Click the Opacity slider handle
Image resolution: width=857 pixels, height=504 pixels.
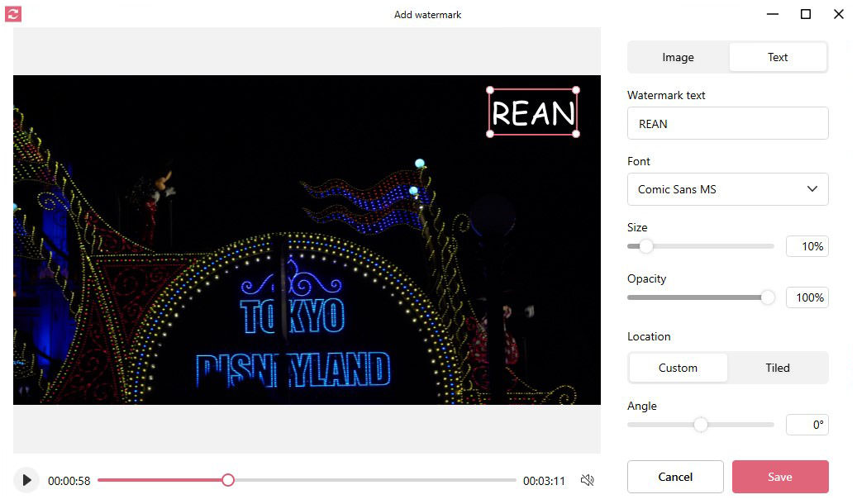coord(768,298)
